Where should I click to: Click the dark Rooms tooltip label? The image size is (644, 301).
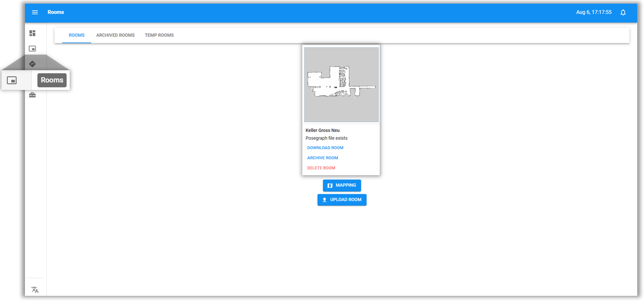point(52,80)
